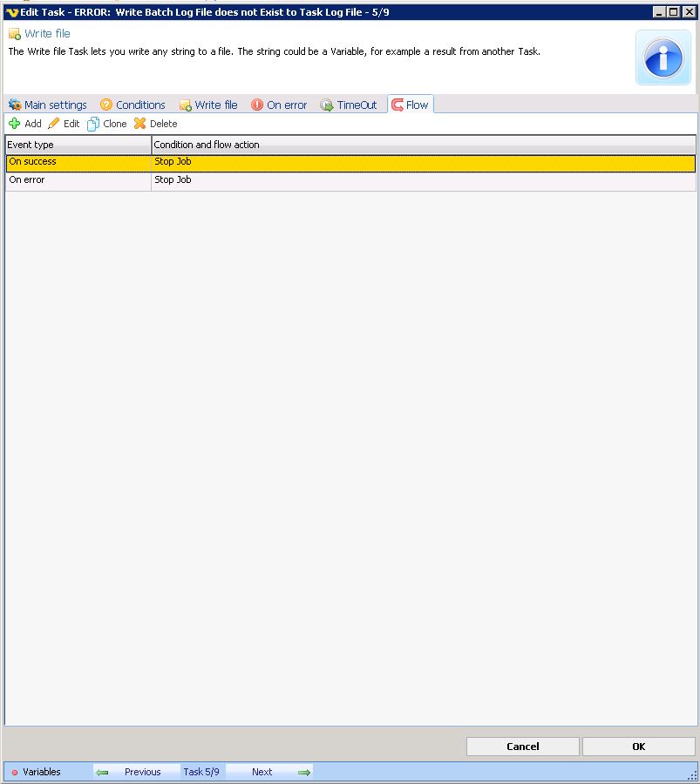Go to the TimeOut tab

pos(349,105)
